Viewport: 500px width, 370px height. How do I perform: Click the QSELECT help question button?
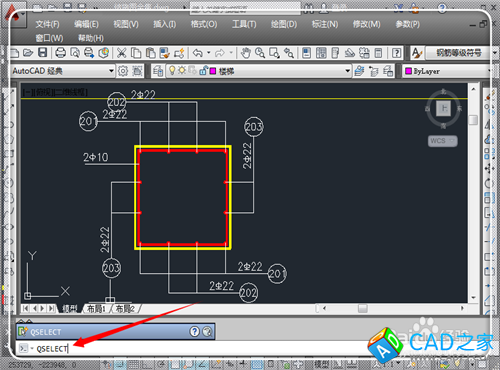(195, 331)
